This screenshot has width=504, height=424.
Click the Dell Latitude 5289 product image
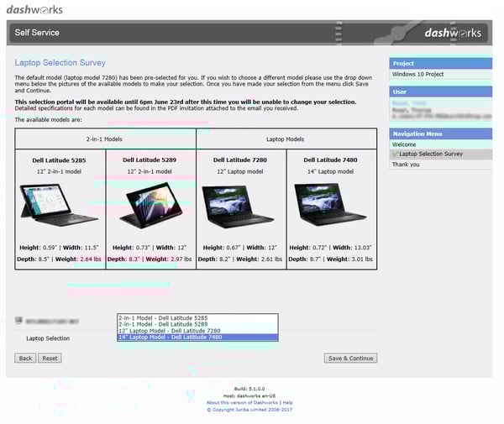tap(151, 206)
